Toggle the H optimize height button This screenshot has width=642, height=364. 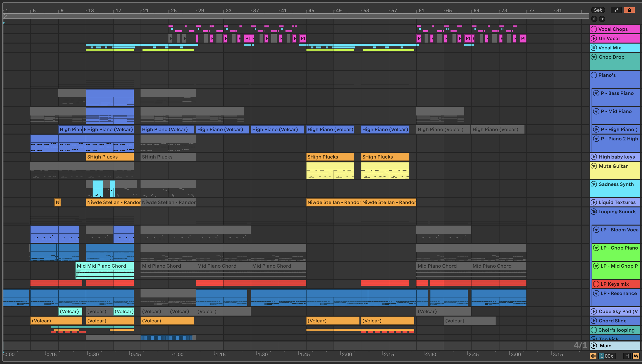tap(627, 356)
